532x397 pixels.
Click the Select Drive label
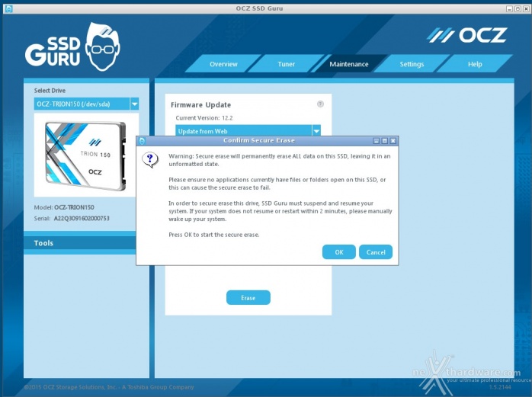click(50, 90)
